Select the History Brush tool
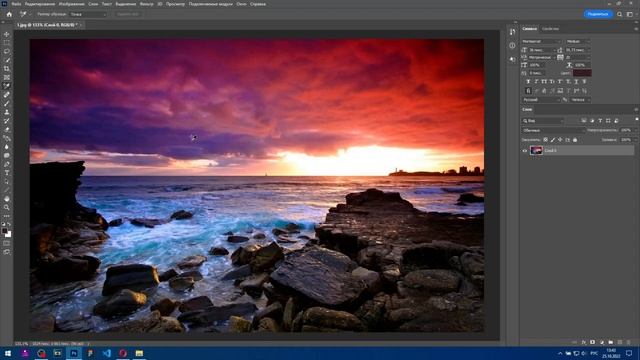Image resolution: width=640 pixels, height=360 pixels. click(7, 121)
